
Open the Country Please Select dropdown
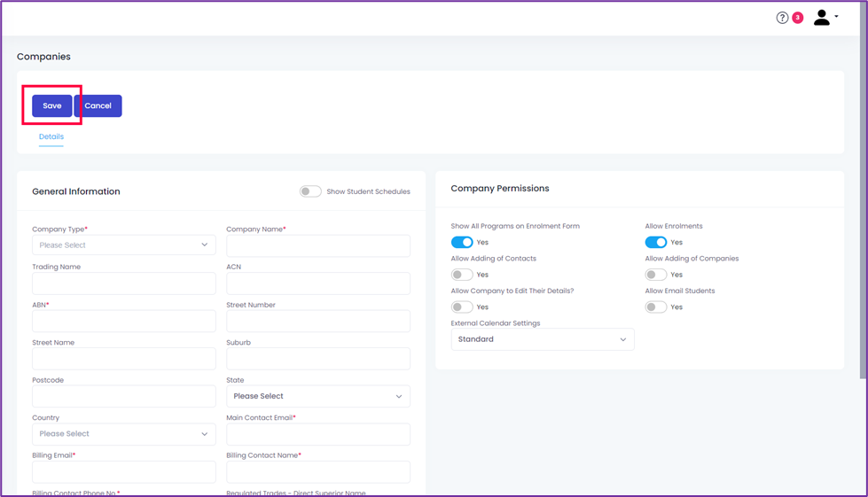coord(124,434)
